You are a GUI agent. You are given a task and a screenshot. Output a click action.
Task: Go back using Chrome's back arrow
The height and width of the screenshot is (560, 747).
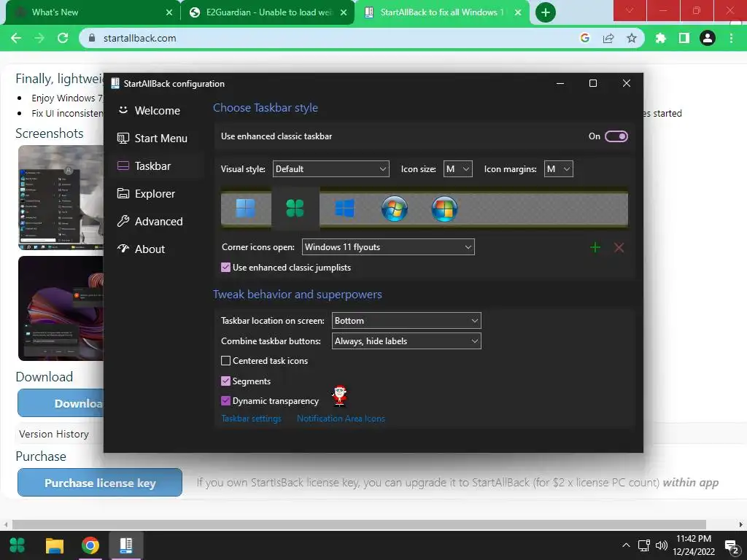click(x=16, y=38)
